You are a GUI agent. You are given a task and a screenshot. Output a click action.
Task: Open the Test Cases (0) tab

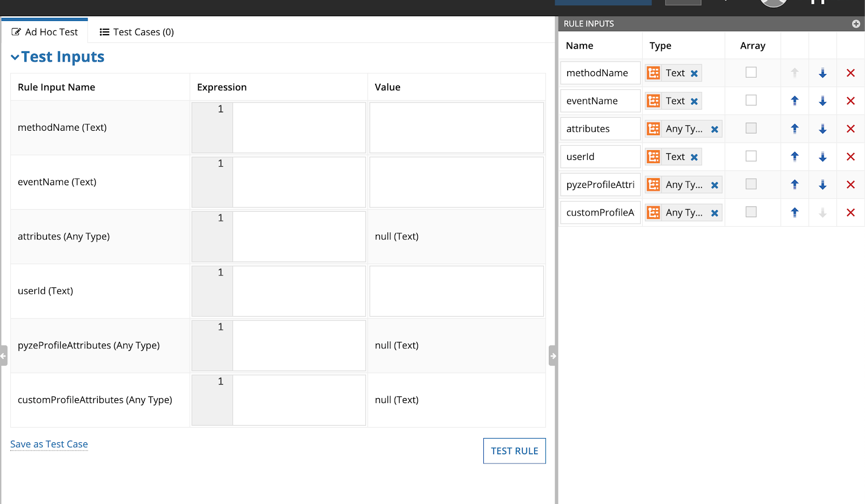click(x=137, y=32)
